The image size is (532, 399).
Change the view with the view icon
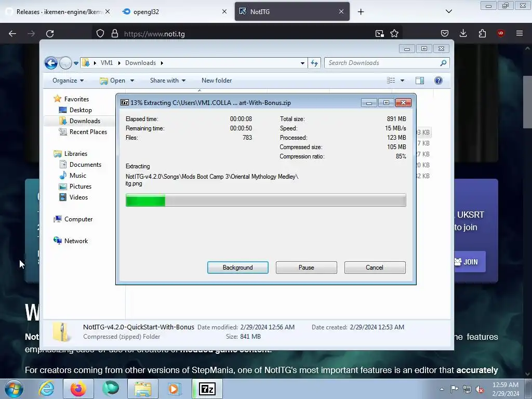coord(391,81)
